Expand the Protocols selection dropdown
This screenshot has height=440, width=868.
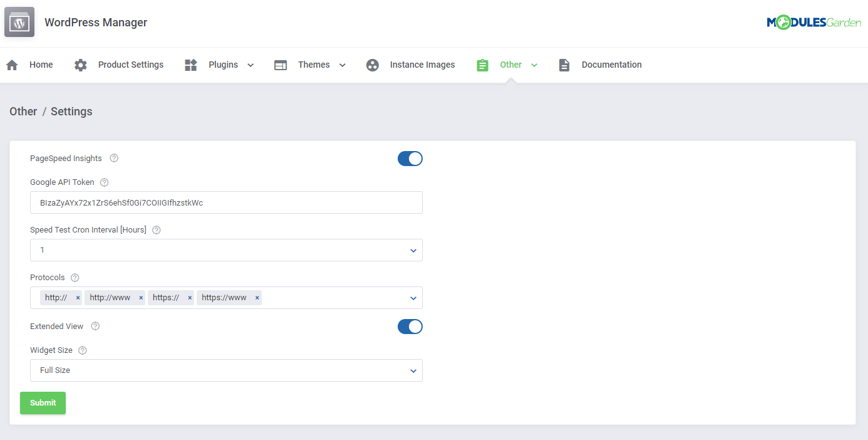413,298
